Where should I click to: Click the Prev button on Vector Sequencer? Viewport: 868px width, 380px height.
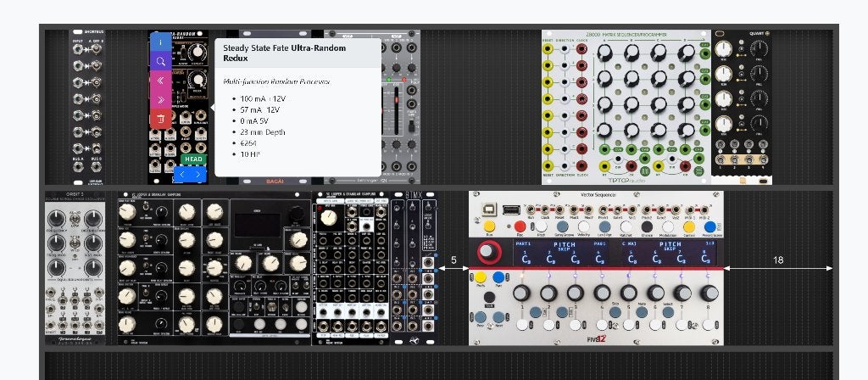pyautogui.click(x=481, y=317)
